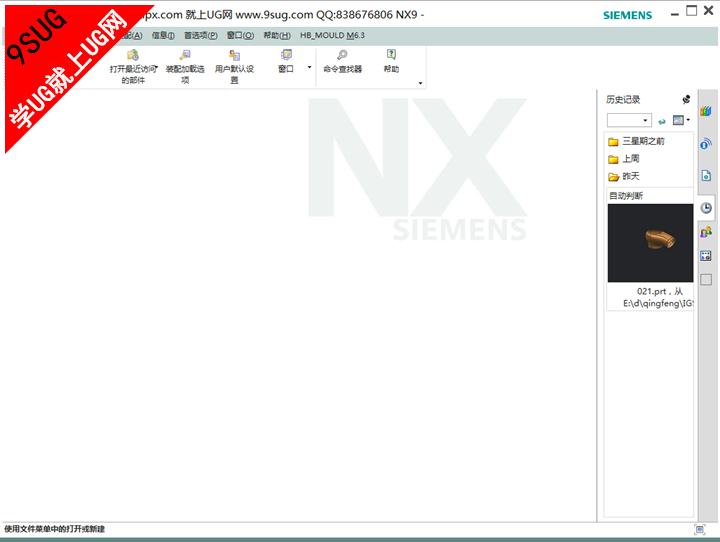Click status bar hint 使用文件菜单中的打开或新建
Viewport: 720px width, 542px height.
[55, 529]
